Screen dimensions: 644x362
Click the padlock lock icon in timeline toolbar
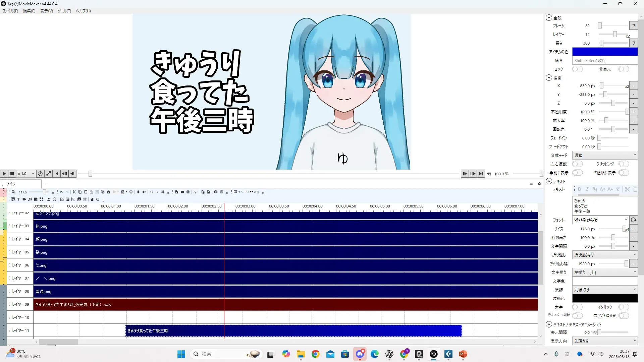pyautogui.click(x=108, y=192)
